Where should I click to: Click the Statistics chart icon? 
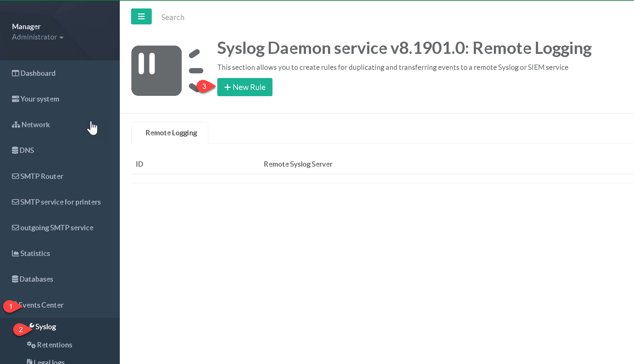point(15,253)
